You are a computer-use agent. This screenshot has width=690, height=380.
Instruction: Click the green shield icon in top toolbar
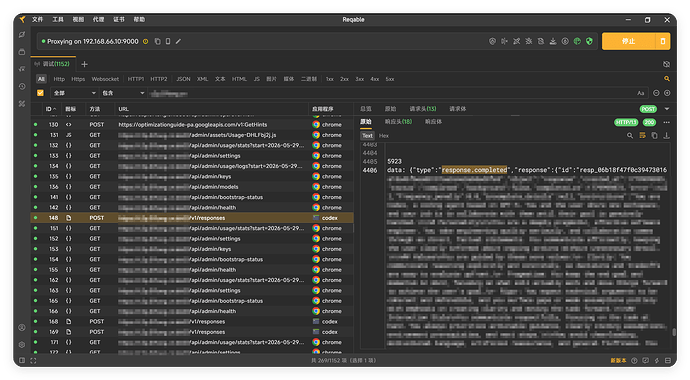[x=589, y=41]
